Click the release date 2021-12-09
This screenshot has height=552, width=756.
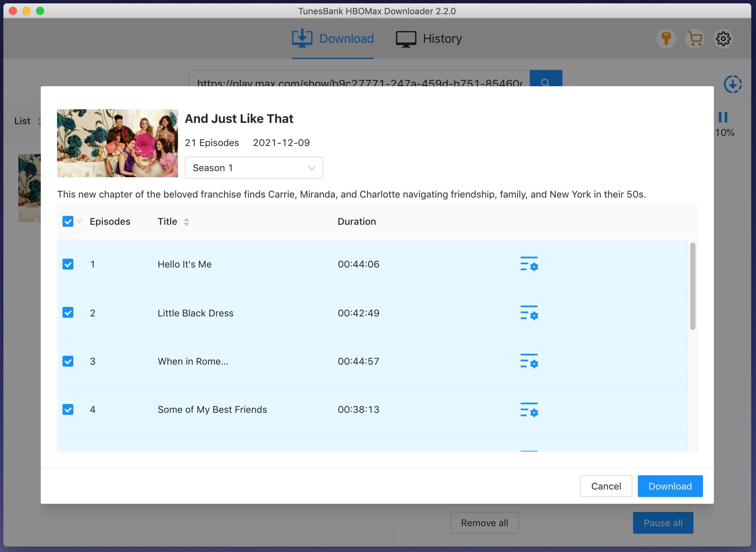(x=281, y=143)
